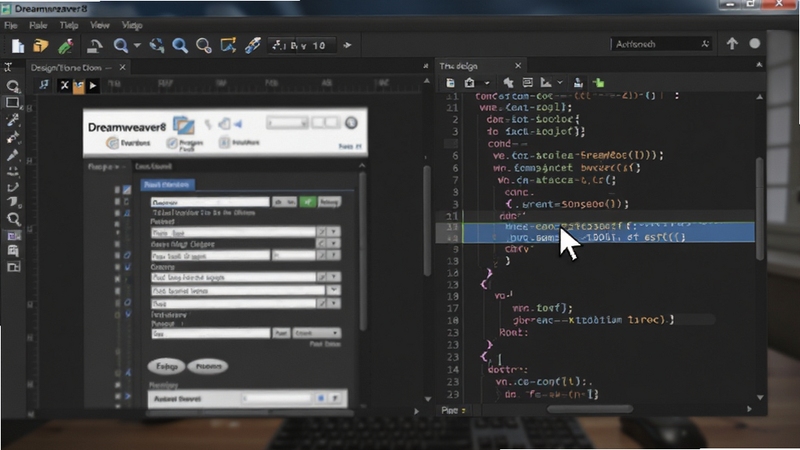800x450 pixels.
Task: Open the last menu labeled Vieip
Action: (132, 25)
